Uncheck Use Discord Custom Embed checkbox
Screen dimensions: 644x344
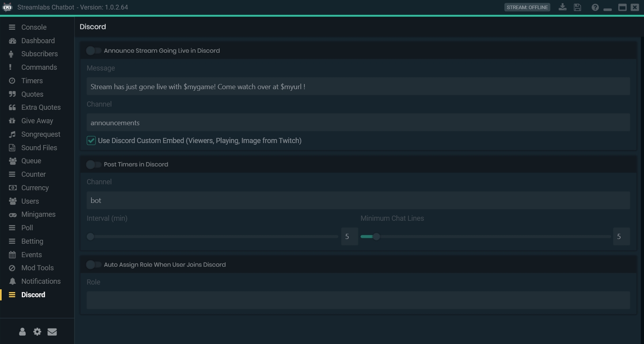pyautogui.click(x=91, y=141)
